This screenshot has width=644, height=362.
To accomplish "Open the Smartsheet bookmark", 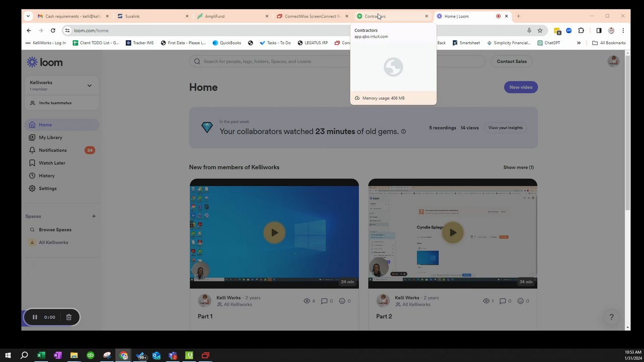I will [466, 43].
